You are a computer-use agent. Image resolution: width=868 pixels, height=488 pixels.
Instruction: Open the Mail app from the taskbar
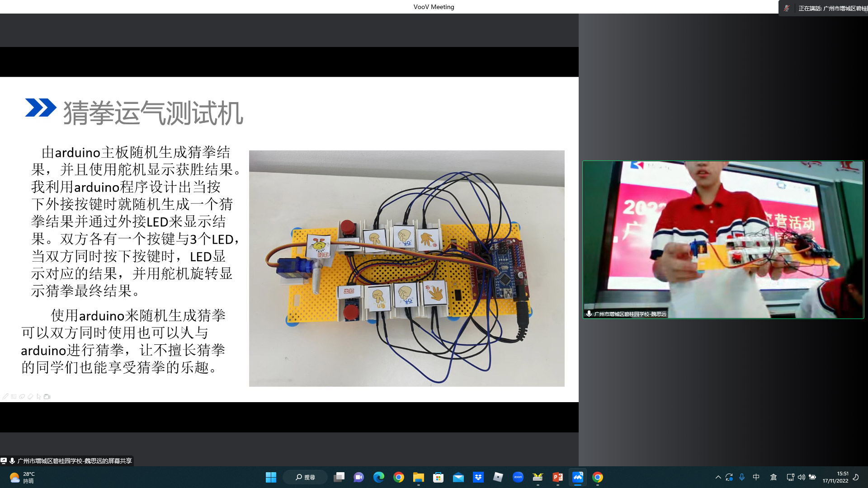click(x=458, y=477)
